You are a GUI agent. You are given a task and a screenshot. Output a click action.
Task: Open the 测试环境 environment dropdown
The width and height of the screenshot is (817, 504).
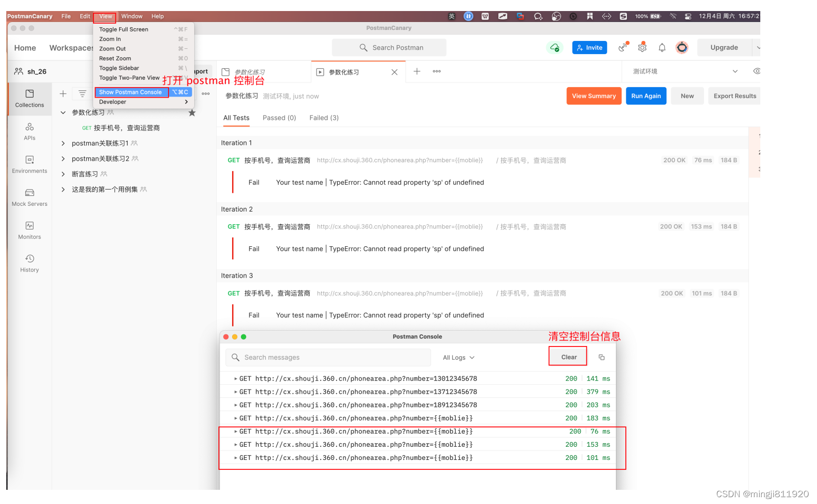point(685,71)
